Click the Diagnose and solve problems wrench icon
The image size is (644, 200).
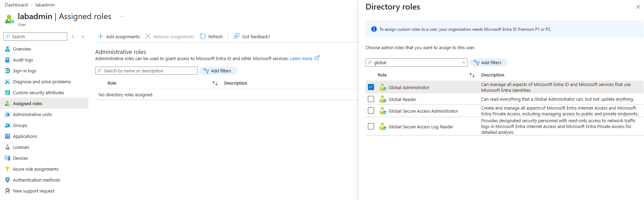click(x=8, y=82)
